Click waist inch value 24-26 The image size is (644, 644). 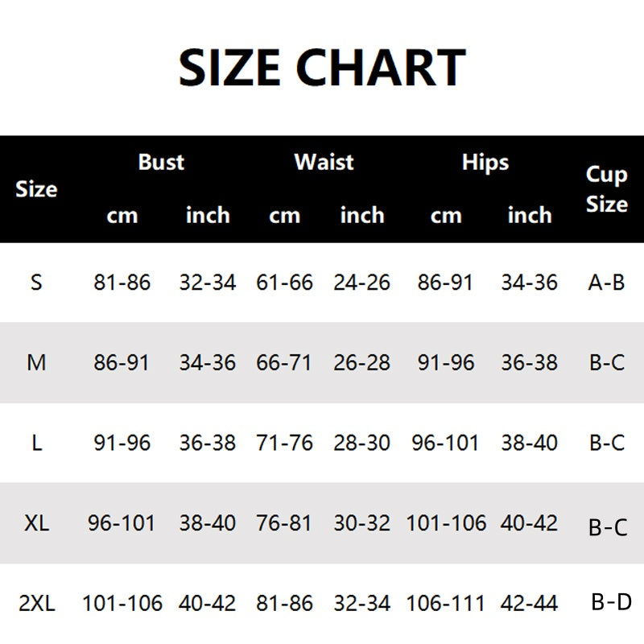[361, 283]
